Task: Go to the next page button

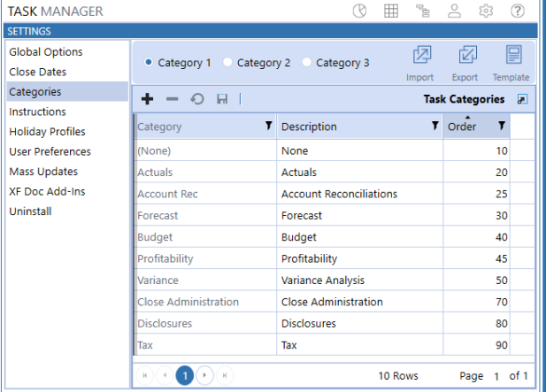Action: [x=204, y=376]
